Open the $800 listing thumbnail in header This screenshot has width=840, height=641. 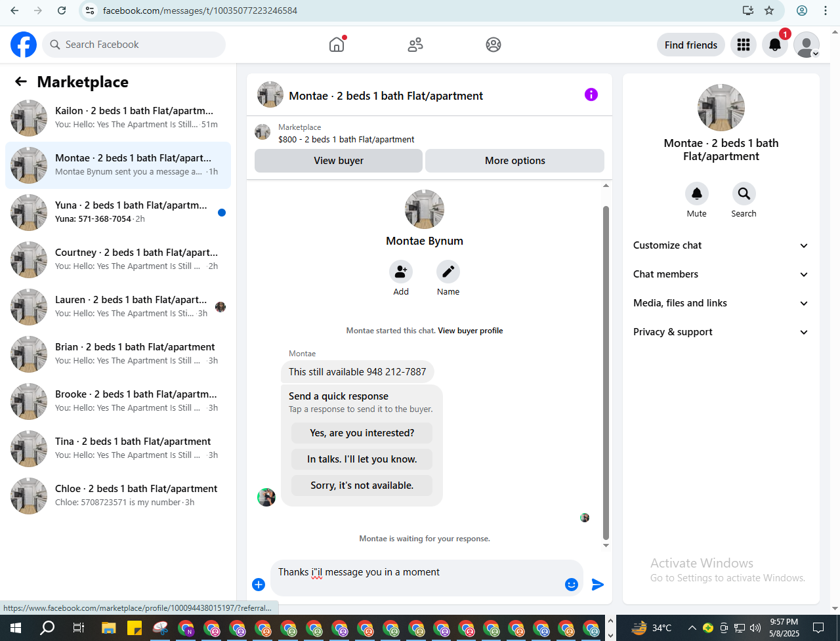tap(262, 133)
